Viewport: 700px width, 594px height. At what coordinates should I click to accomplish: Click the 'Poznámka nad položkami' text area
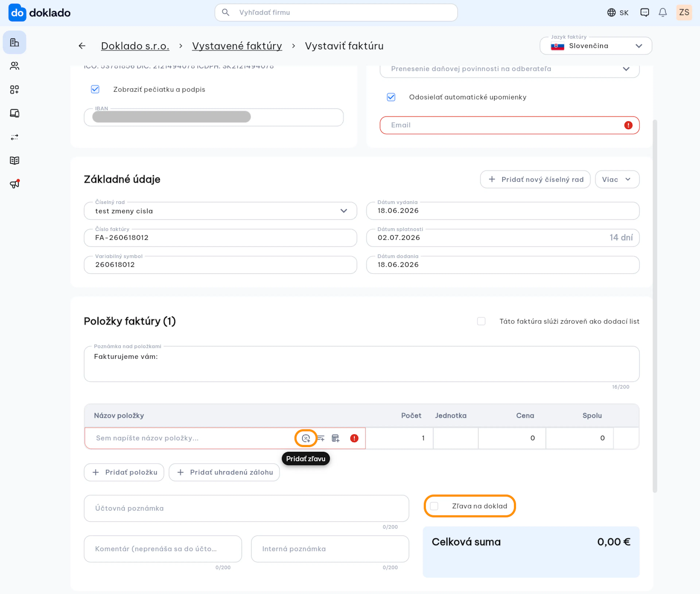point(362,364)
